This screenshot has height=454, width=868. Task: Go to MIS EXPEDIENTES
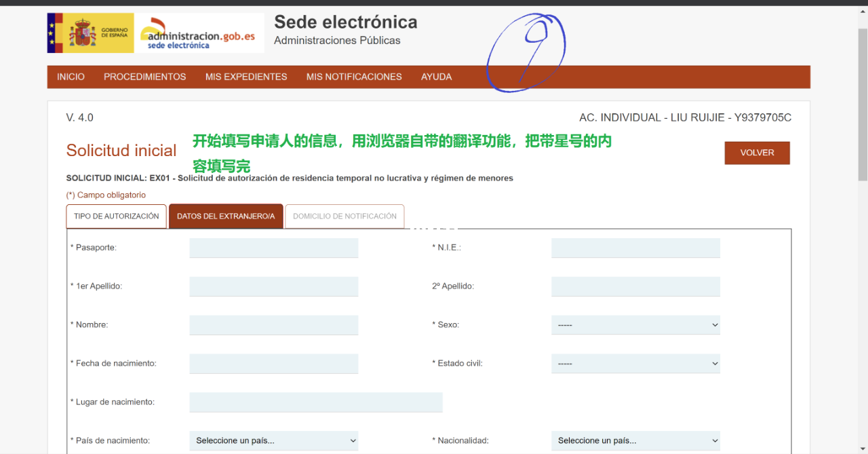[x=246, y=77]
